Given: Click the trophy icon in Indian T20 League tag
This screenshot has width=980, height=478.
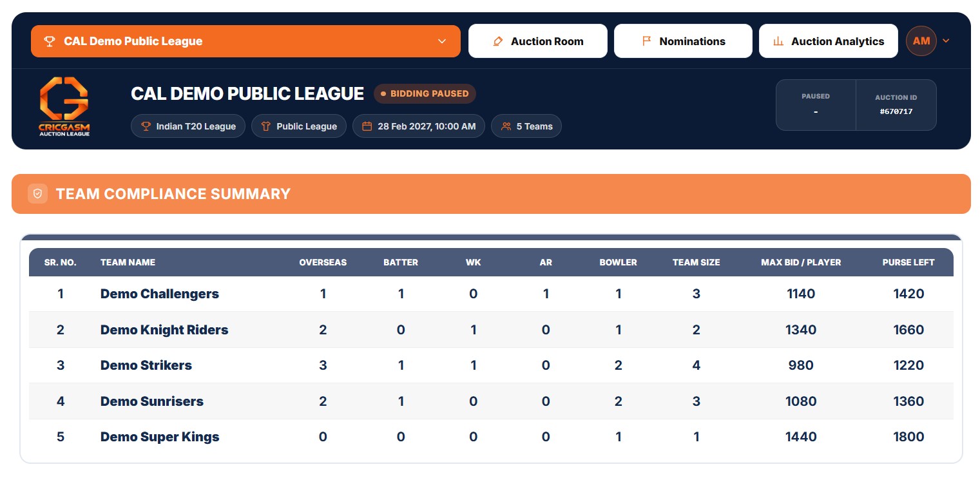Looking at the screenshot, I should [x=146, y=126].
